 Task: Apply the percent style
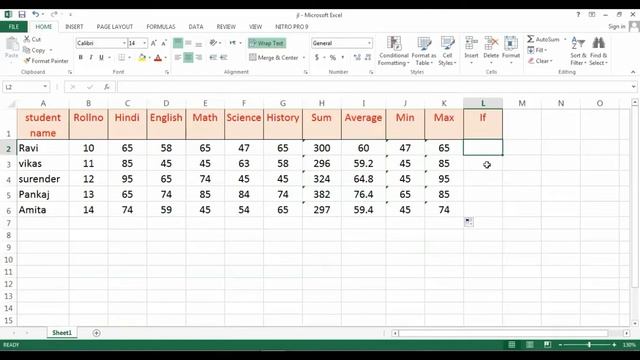[333, 58]
